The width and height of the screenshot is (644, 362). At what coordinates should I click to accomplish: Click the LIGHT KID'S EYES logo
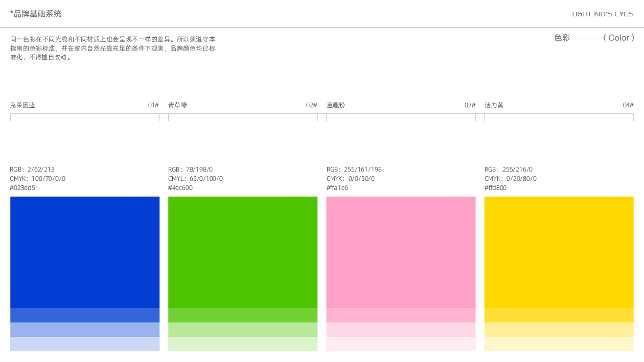click(603, 14)
